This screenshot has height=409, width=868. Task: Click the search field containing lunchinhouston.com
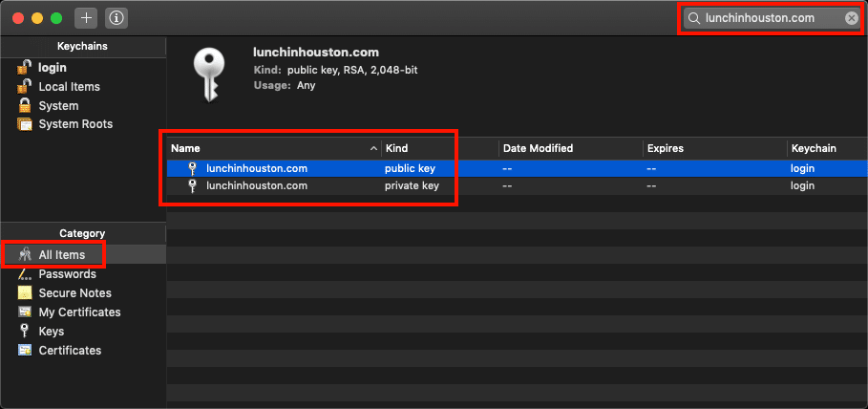(764, 18)
